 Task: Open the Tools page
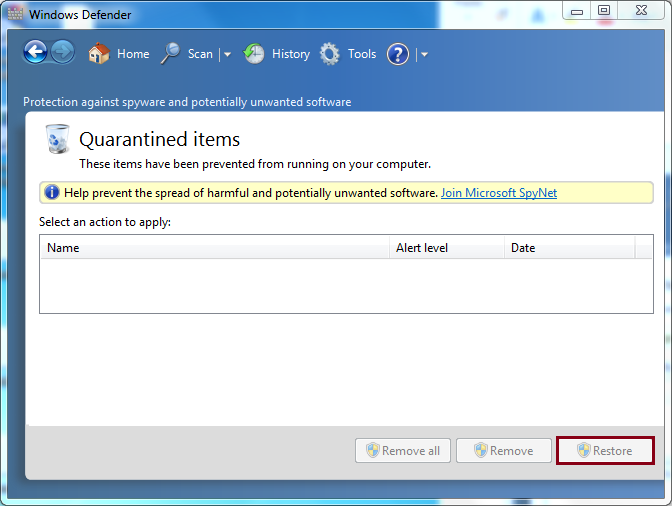362,54
